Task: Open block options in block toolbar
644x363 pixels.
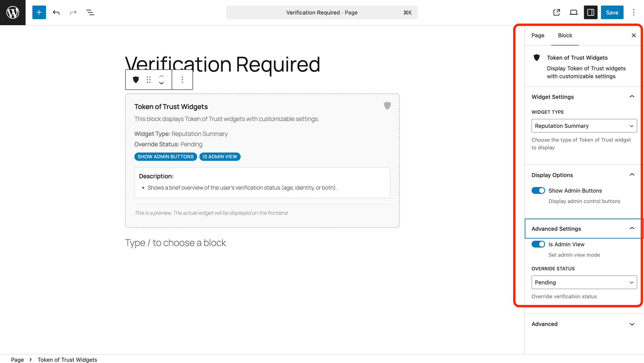Action: 182,80
